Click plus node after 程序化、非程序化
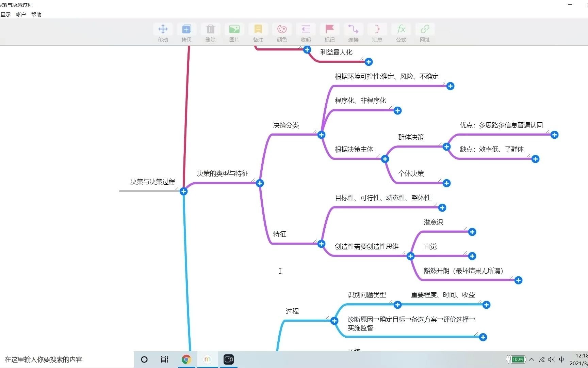Image resolution: width=588 pixels, height=368 pixels. click(x=397, y=111)
